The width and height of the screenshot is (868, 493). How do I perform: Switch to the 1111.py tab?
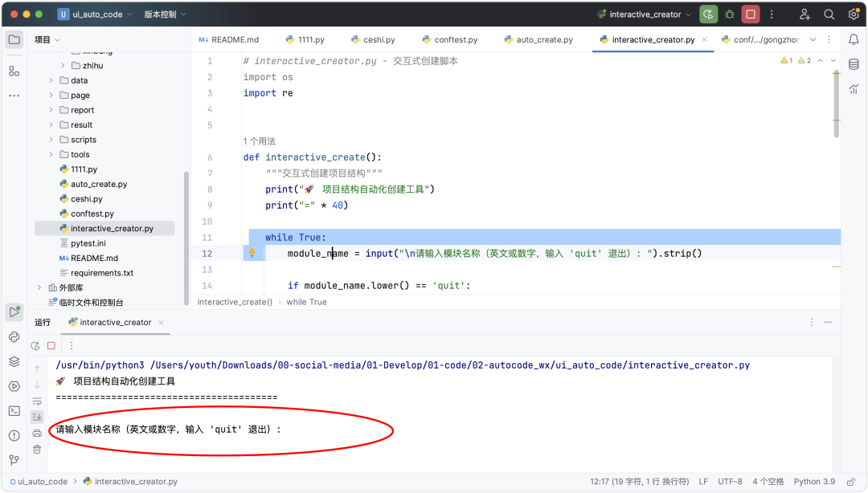click(x=305, y=39)
